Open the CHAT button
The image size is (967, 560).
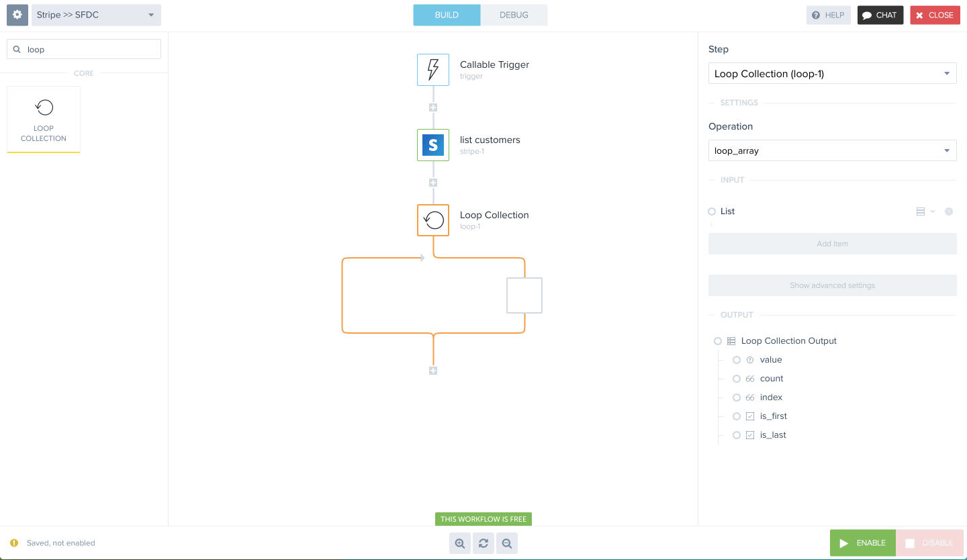pos(880,15)
